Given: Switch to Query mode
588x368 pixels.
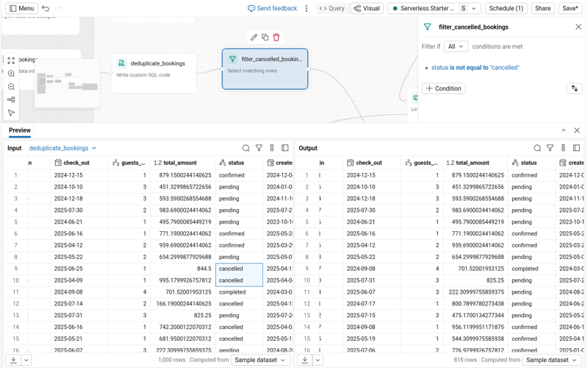Looking at the screenshot, I should tap(331, 9).
